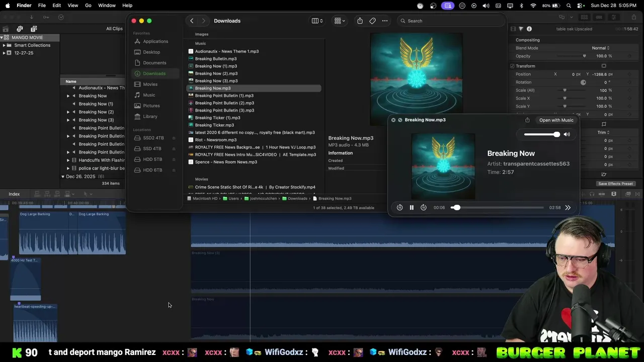Image resolution: width=644 pixels, height=362 pixels.
Task: Open the Trim type dropdown
Action: point(603,132)
